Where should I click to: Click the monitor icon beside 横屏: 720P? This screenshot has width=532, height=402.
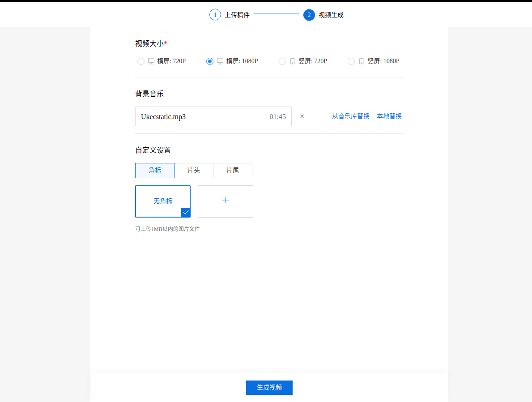pyautogui.click(x=151, y=61)
